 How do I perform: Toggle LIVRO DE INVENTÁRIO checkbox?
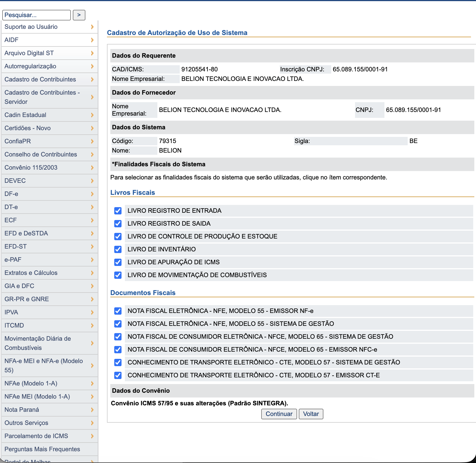118,249
